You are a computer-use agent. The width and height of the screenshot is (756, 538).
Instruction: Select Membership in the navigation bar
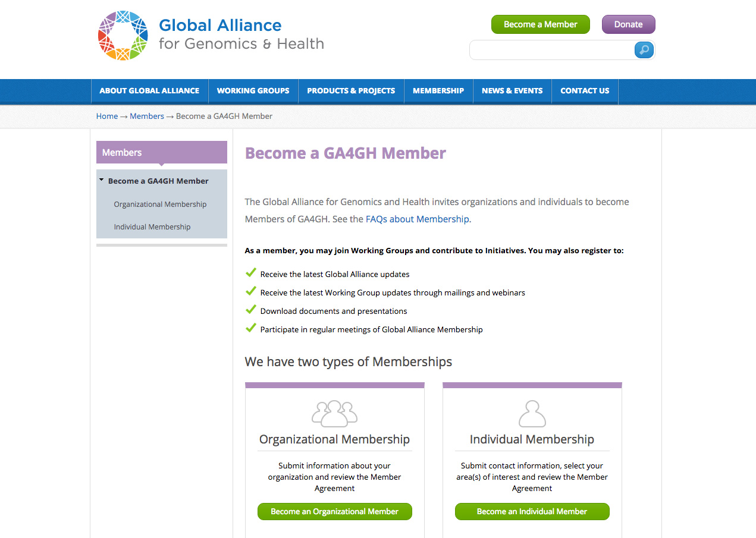(x=438, y=91)
